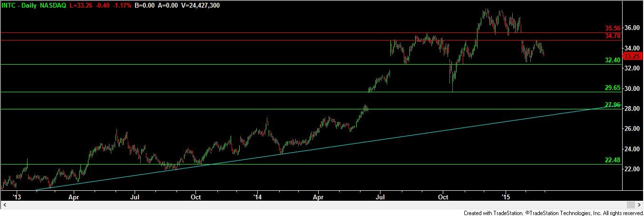The height and width of the screenshot is (216, 644).
Task: Click the '13 year label on time axis
Action: [17, 196]
